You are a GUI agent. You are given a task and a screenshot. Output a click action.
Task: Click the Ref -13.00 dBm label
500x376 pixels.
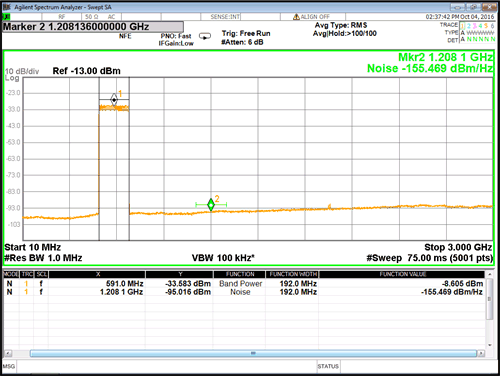click(87, 71)
